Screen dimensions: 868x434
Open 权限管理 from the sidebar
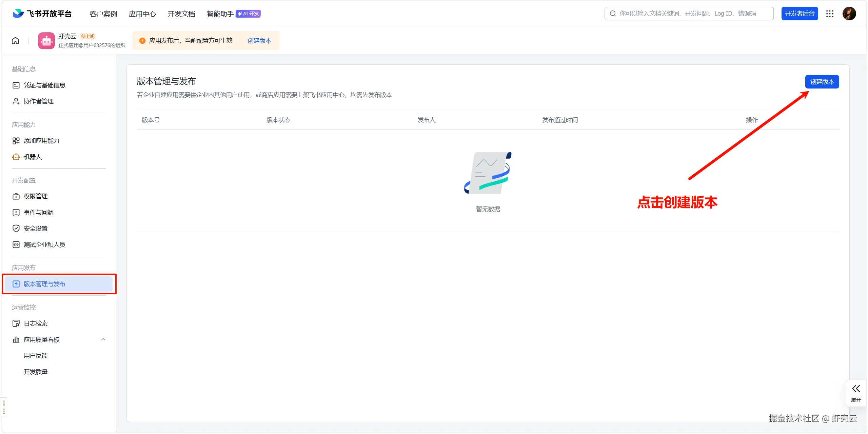(x=35, y=196)
